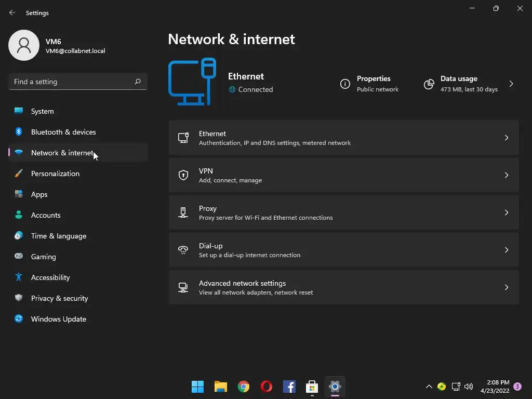Open Properties info for Public network
The image size is (532, 399).
pos(369,84)
